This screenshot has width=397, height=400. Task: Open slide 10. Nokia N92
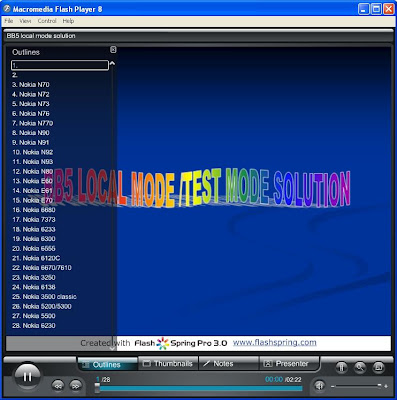(33, 152)
